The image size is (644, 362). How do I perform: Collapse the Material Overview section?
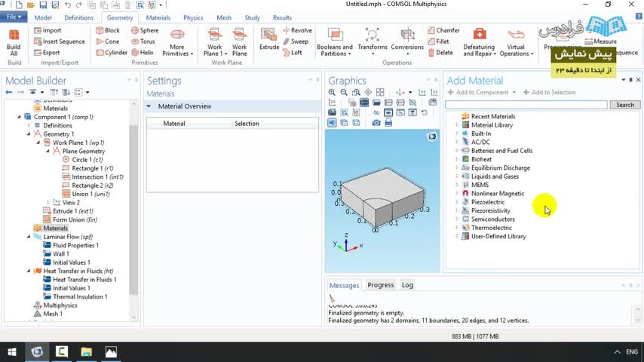pyautogui.click(x=149, y=106)
